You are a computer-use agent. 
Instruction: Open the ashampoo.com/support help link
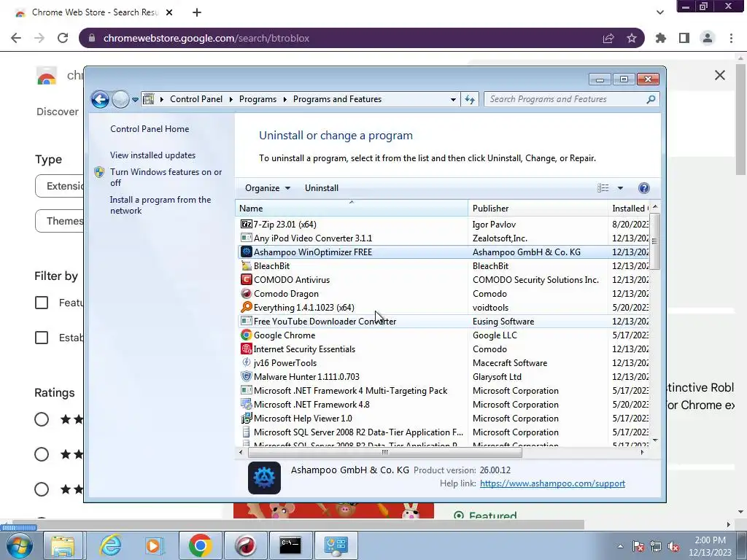point(553,483)
